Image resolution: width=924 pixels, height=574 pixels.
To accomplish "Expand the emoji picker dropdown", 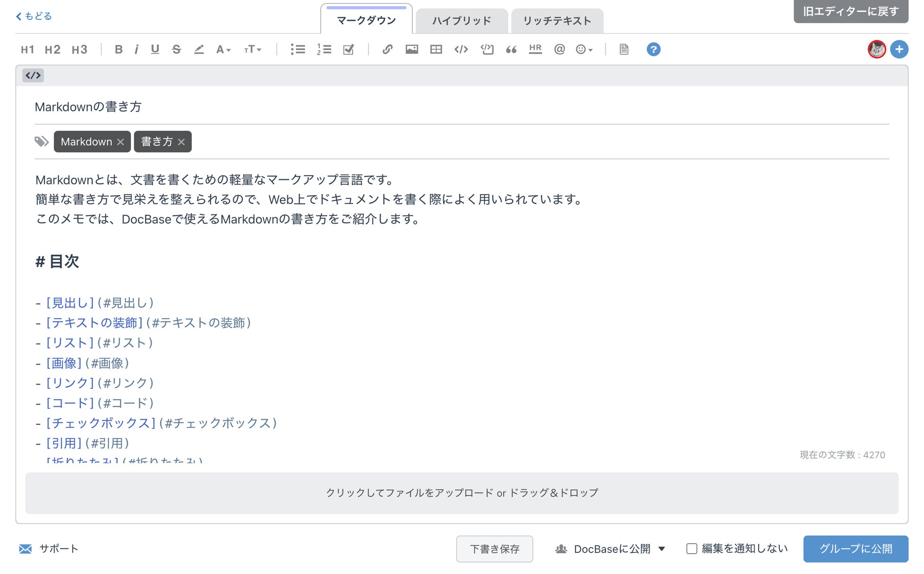I will coord(584,49).
